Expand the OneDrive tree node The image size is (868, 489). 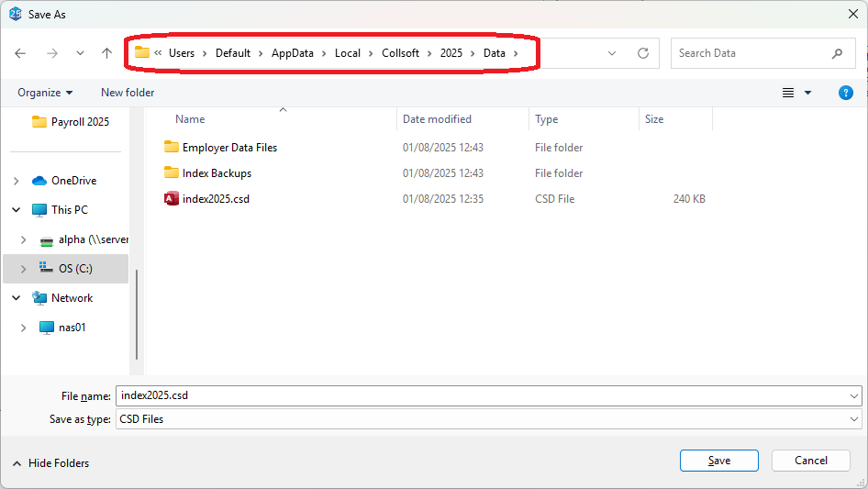17,181
